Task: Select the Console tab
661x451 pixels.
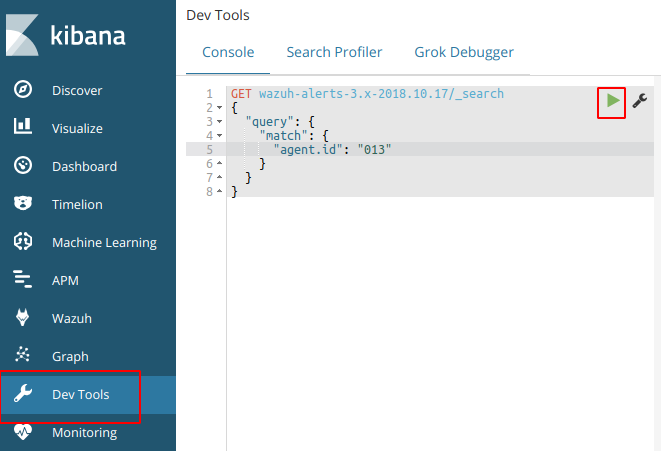Action: point(228,52)
